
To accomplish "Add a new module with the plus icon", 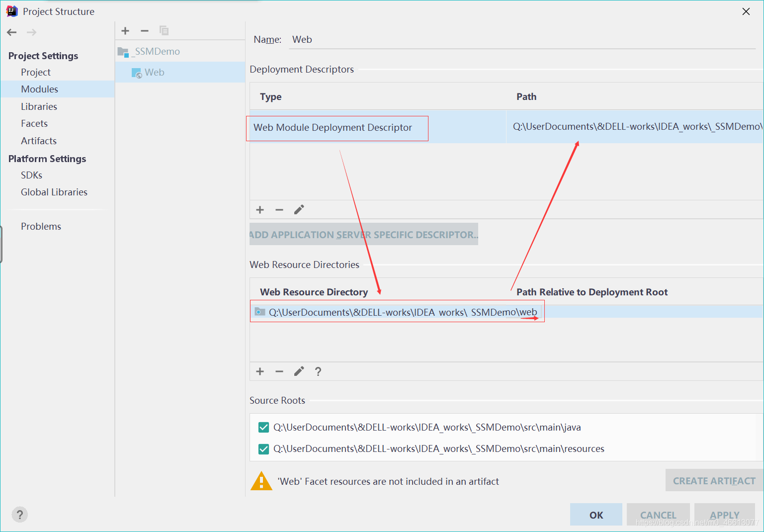I will pyautogui.click(x=125, y=31).
